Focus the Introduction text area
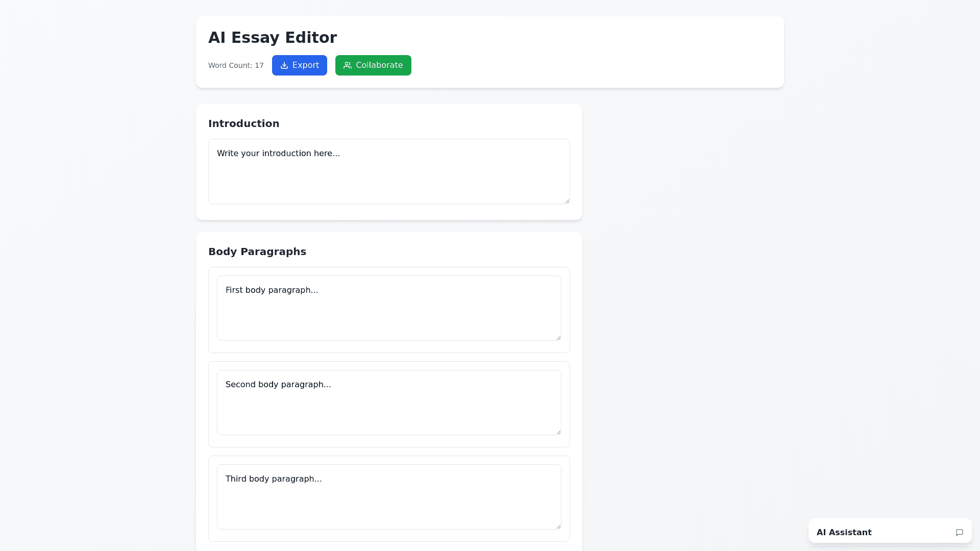Image resolution: width=980 pixels, height=551 pixels. 389,179
